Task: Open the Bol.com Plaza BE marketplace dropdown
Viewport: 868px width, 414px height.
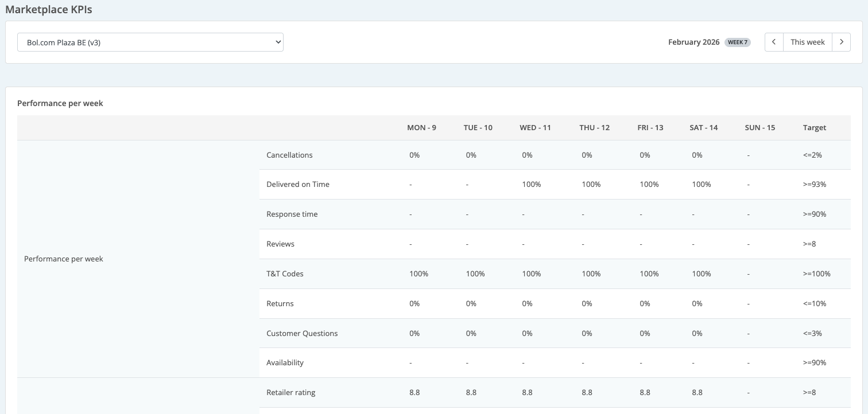Action: pyautogui.click(x=150, y=42)
